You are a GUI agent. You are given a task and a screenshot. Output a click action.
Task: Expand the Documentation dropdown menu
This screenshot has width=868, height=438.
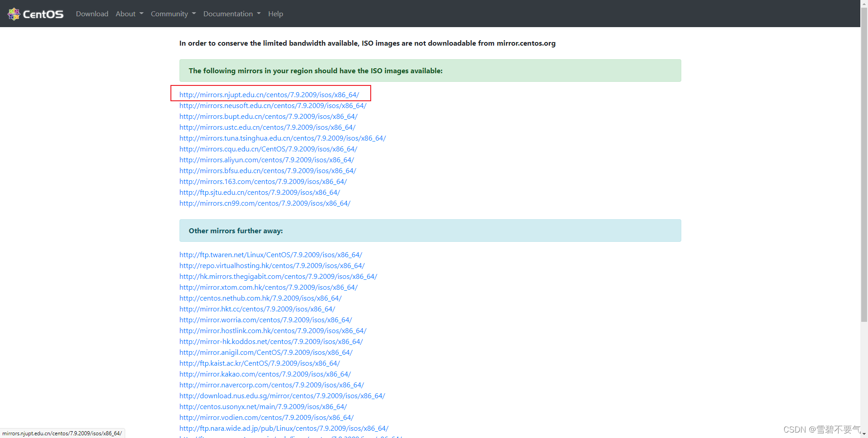click(x=232, y=14)
